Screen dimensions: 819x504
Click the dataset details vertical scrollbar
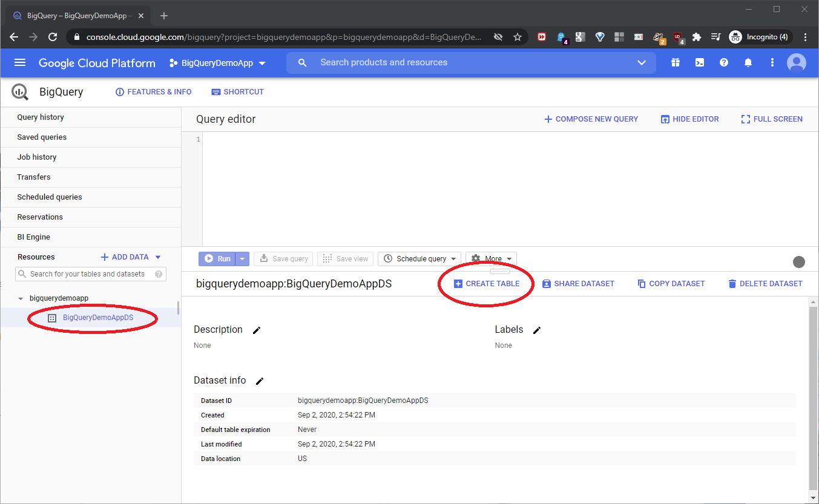(812, 398)
